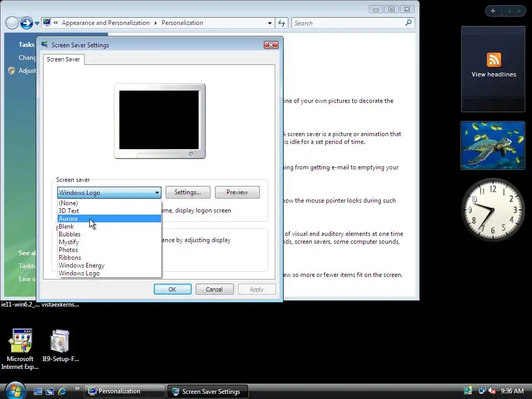Select Windows Energy screen saver option
Image resolution: width=532 pixels, height=399 pixels.
[x=109, y=265]
